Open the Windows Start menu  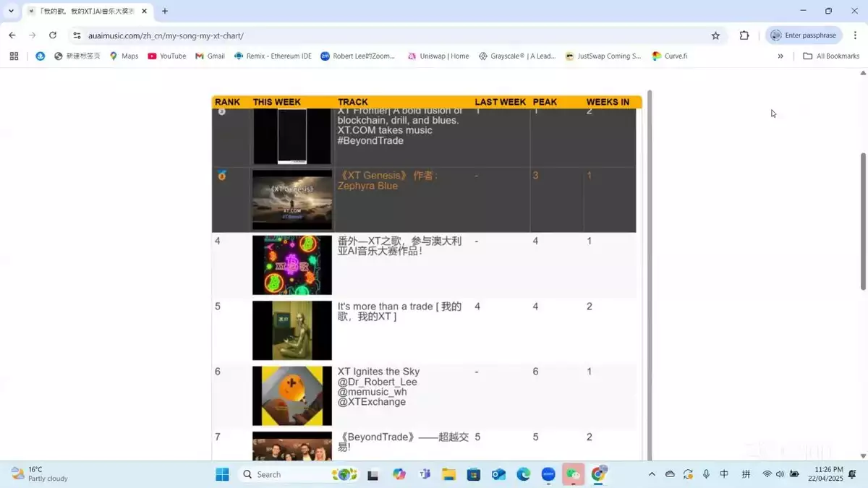click(222, 474)
